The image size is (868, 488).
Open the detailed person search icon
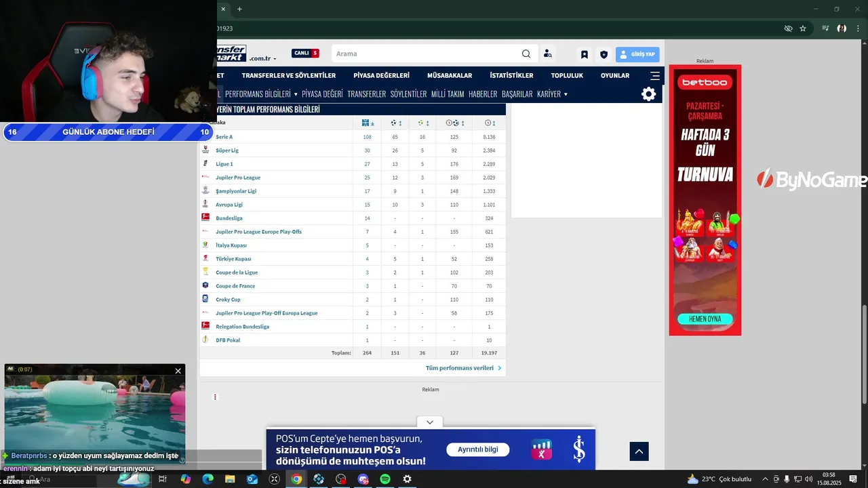pyautogui.click(x=548, y=54)
